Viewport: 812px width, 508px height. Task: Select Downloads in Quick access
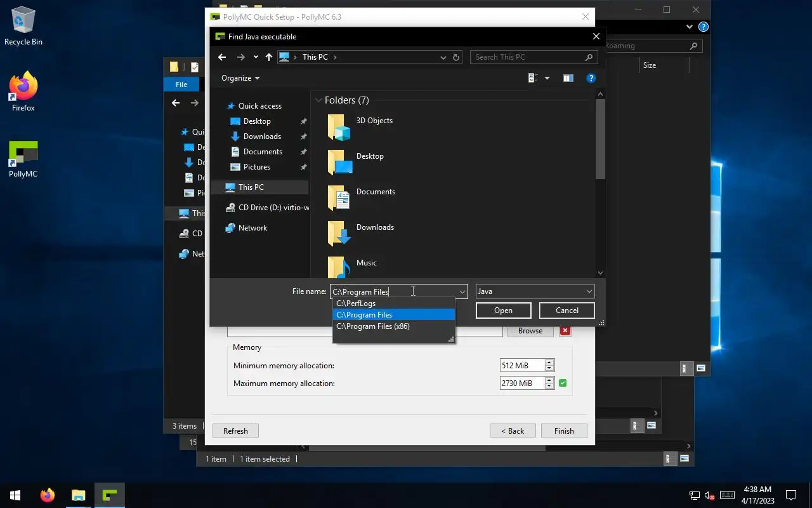click(262, 137)
